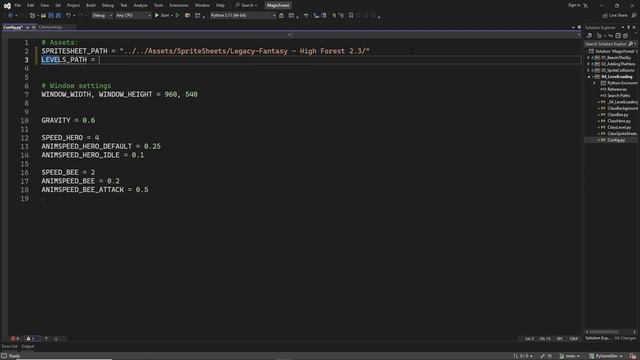This screenshot has height=360, width=640.
Task: Click the Save All toolbar icon
Action: click(58, 16)
